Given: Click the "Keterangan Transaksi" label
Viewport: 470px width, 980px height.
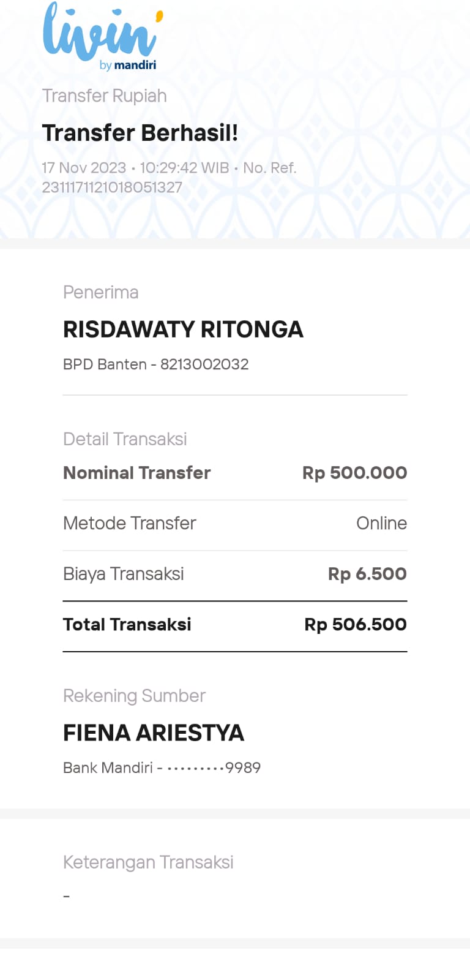Looking at the screenshot, I should click(148, 862).
